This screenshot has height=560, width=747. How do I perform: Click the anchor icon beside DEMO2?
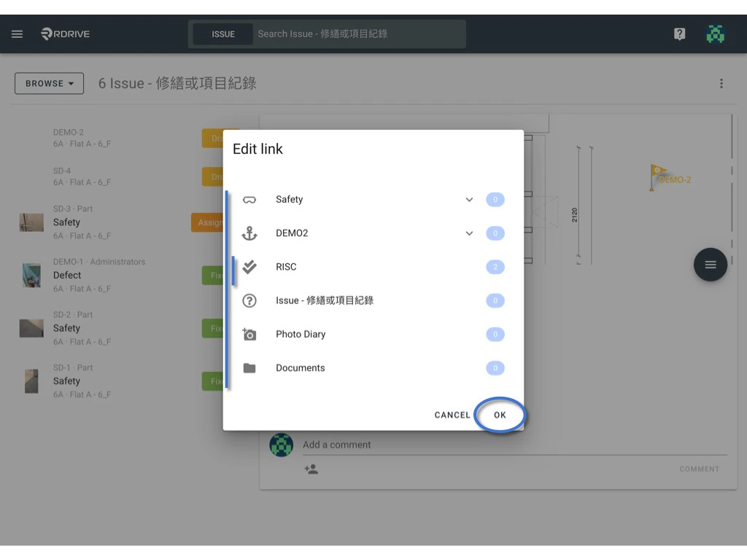pyautogui.click(x=249, y=233)
